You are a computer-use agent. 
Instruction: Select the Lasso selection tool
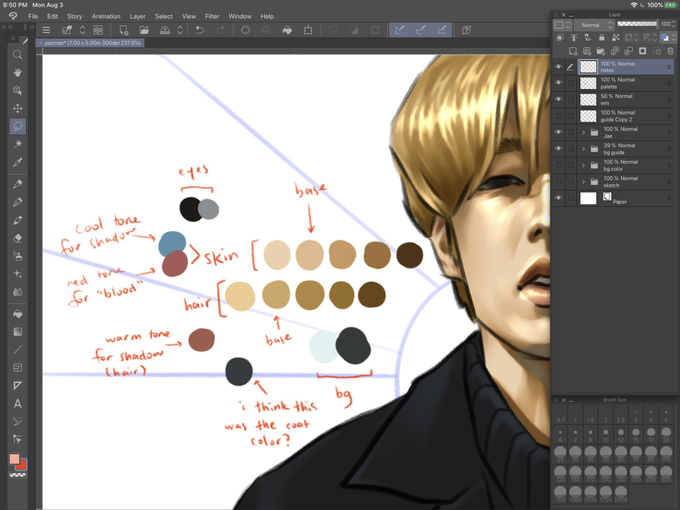[x=17, y=126]
